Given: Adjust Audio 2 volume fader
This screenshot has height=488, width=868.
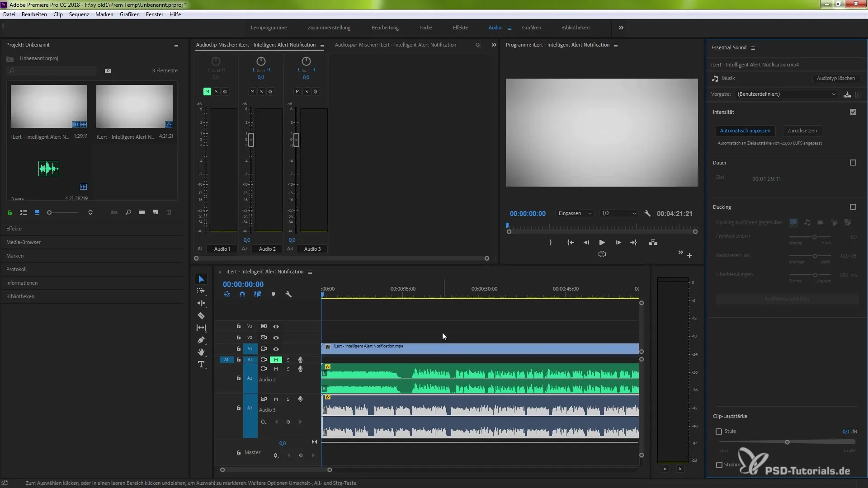Looking at the screenshot, I should (x=251, y=140).
